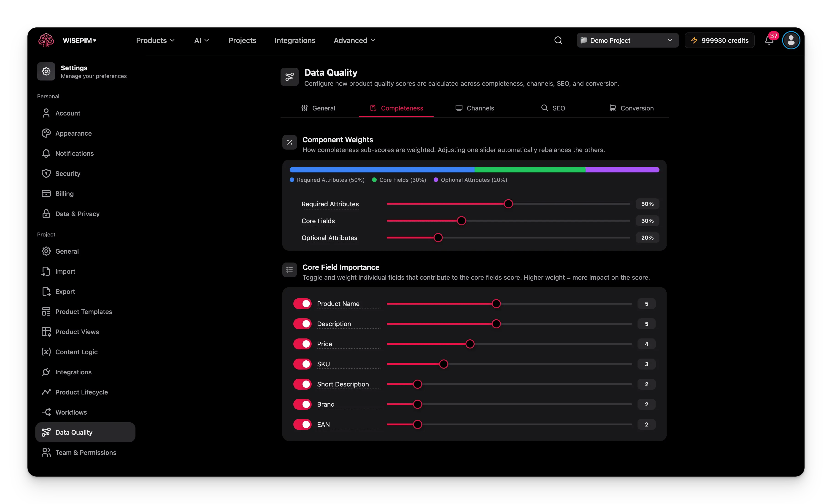Click the WISEPIM brain logo icon
Image resolution: width=832 pixels, height=504 pixels.
tap(46, 40)
